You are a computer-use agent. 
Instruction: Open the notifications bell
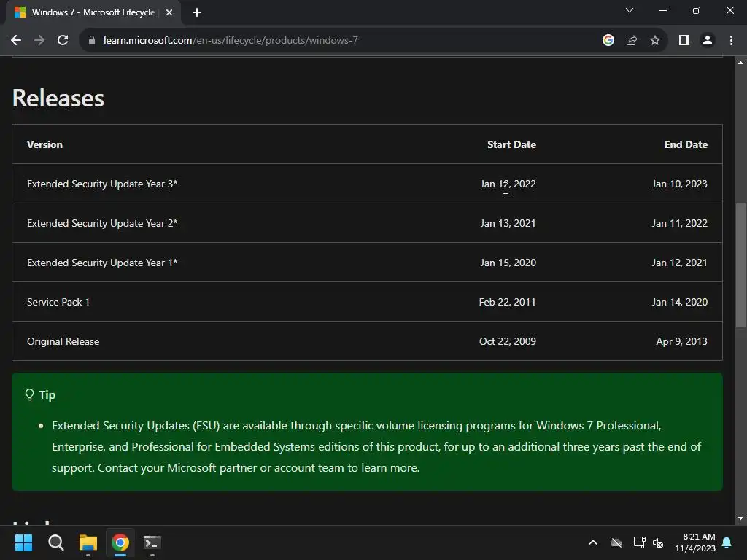click(727, 542)
